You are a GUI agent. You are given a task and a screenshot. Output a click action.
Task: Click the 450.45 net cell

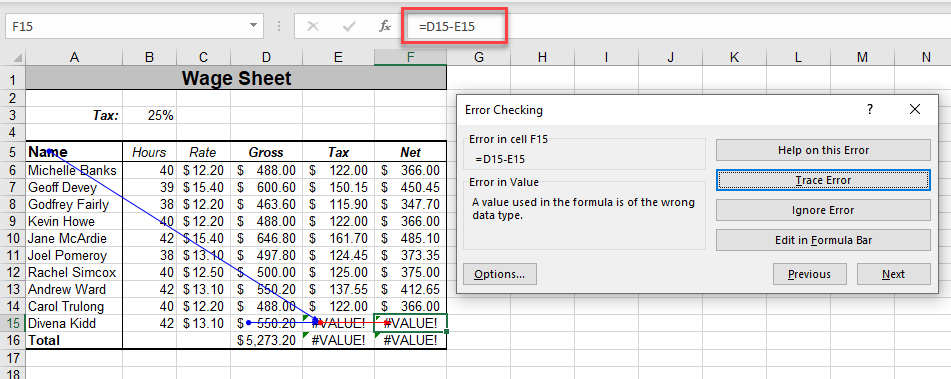[x=411, y=187]
